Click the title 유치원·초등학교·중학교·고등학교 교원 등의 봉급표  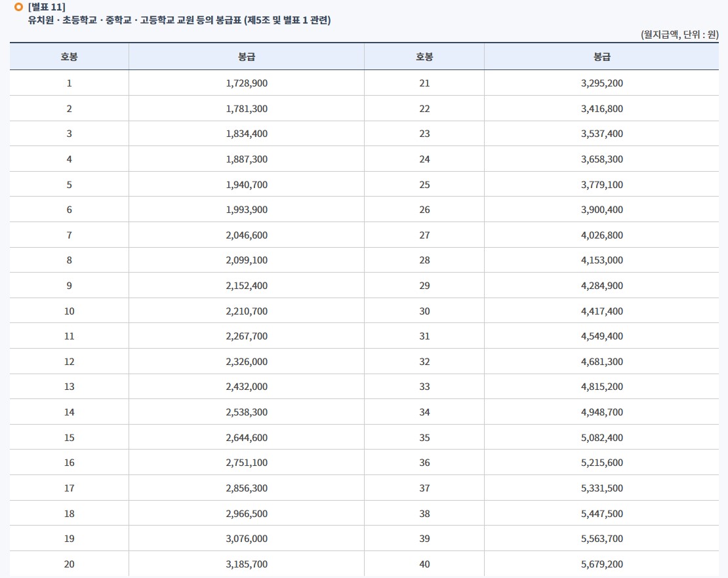pyautogui.click(x=134, y=20)
